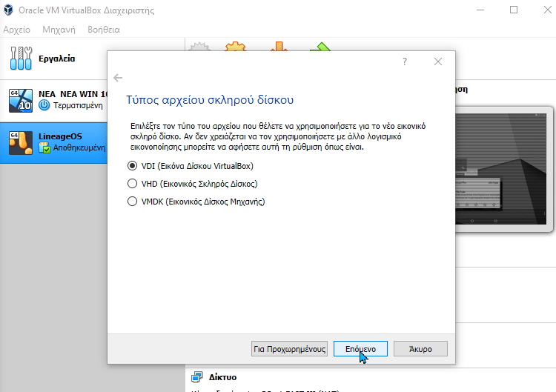Click the Τερματισμένη power-off state icon

pyautogui.click(x=44, y=105)
